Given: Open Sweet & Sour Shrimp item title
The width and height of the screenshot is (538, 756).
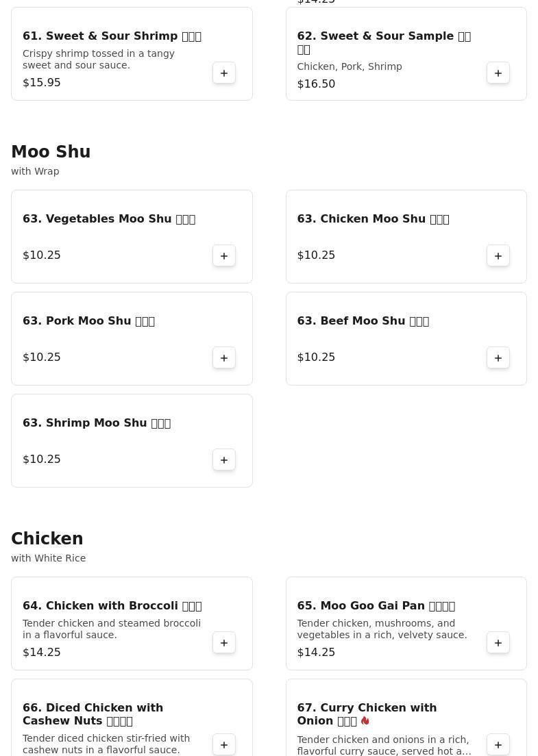Looking at the screenshot, I should pyautogui.click(x=112, y=36).
